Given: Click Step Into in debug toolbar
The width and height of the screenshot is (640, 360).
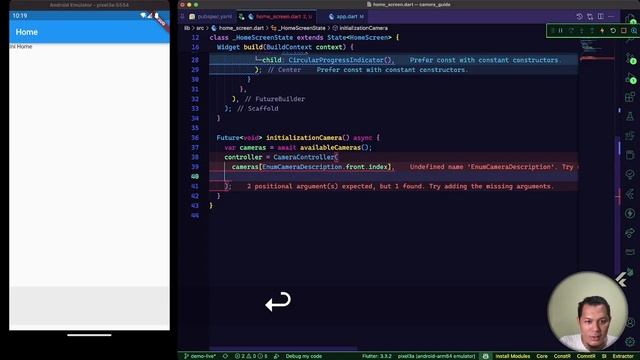Looking at the screenshot, I should pos(581,31).
